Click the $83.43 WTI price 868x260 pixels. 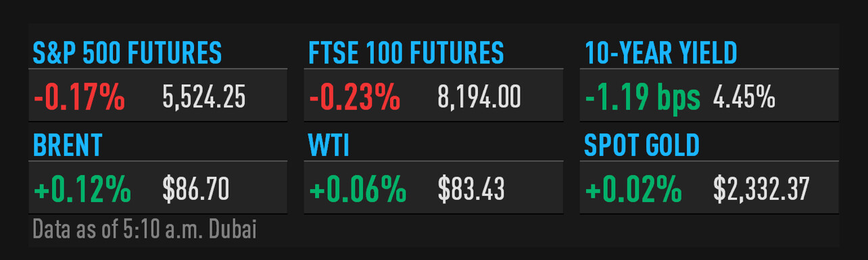471,190
